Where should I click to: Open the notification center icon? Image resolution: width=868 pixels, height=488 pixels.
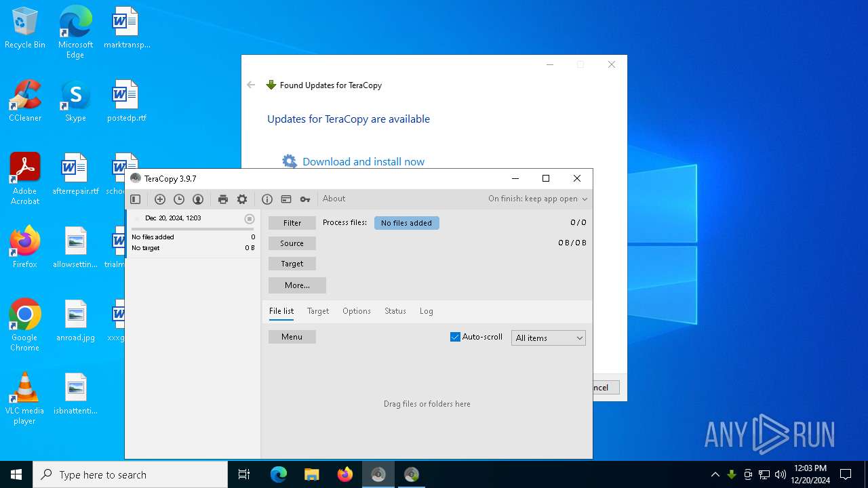pyautogui.click(x=846, y=474)
